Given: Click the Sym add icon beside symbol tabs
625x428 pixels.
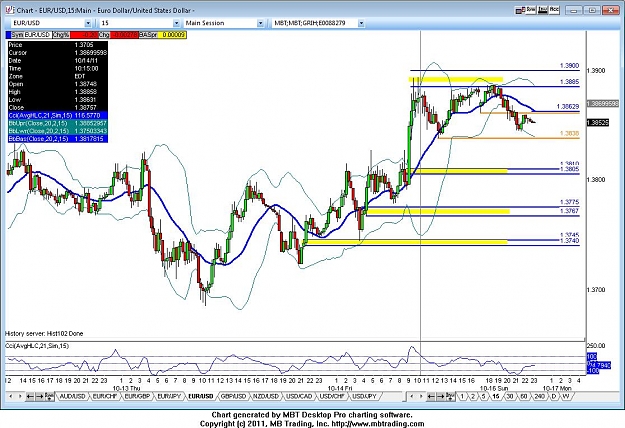Looking at the screenshot, I should (49, 396).
